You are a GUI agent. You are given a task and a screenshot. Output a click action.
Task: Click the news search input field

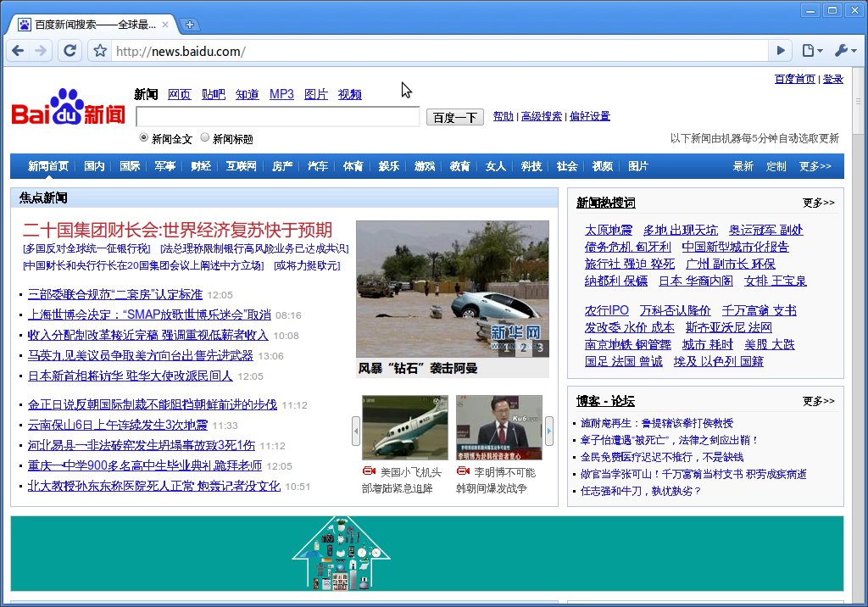tap(277, 117)
